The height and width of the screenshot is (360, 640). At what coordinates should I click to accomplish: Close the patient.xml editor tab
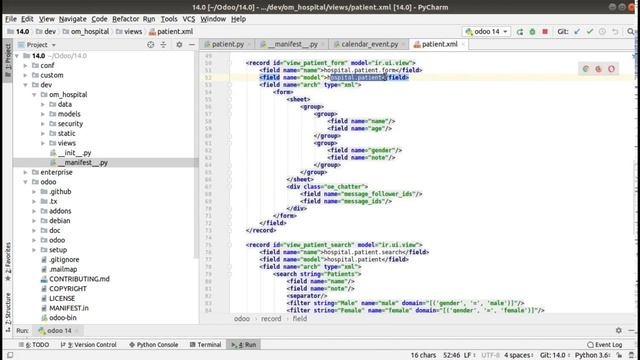pyautogui.click(x=463, y=44)
